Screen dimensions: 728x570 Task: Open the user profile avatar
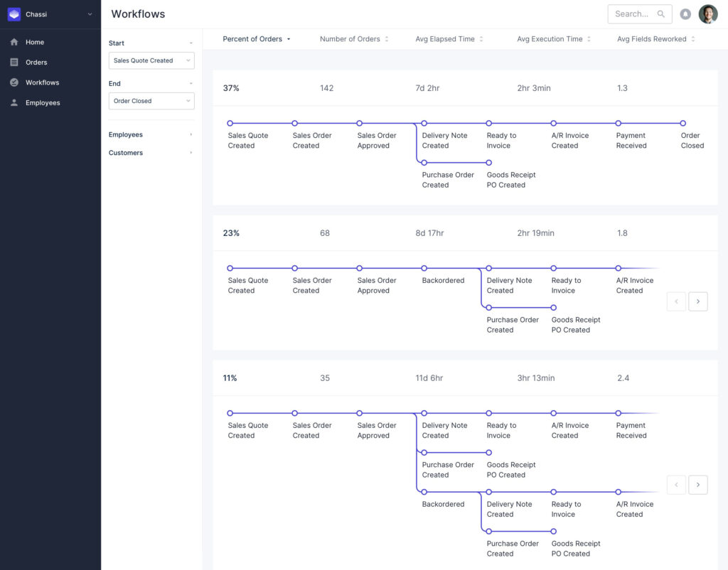tap(708, 14)
